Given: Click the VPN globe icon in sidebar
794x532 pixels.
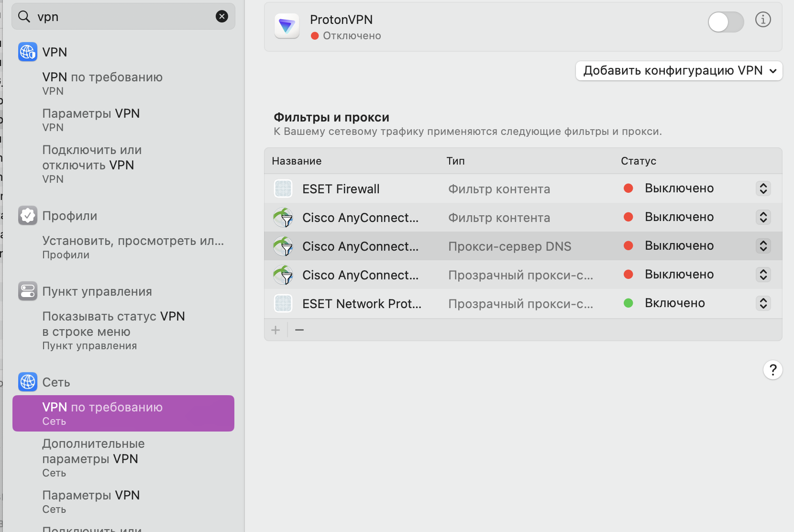Looking at the screenshot, I should [28, 52].
